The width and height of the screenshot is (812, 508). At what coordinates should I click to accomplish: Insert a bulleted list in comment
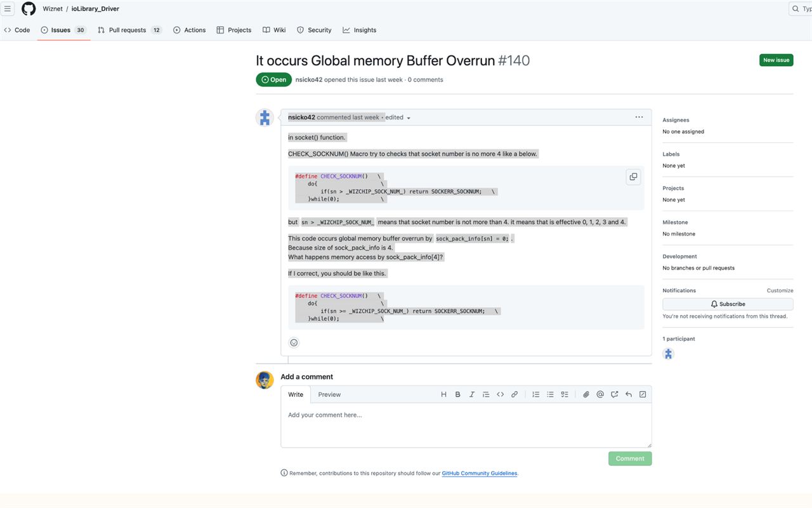(550, 394)
